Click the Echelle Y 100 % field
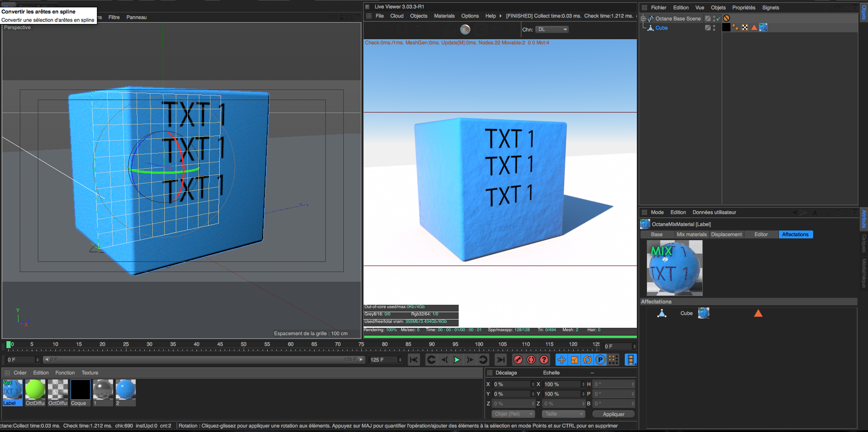 point(564,394)
